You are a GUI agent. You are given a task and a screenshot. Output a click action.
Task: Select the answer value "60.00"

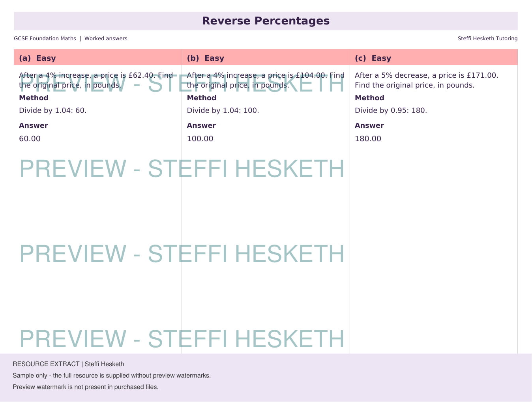(30, 139)
